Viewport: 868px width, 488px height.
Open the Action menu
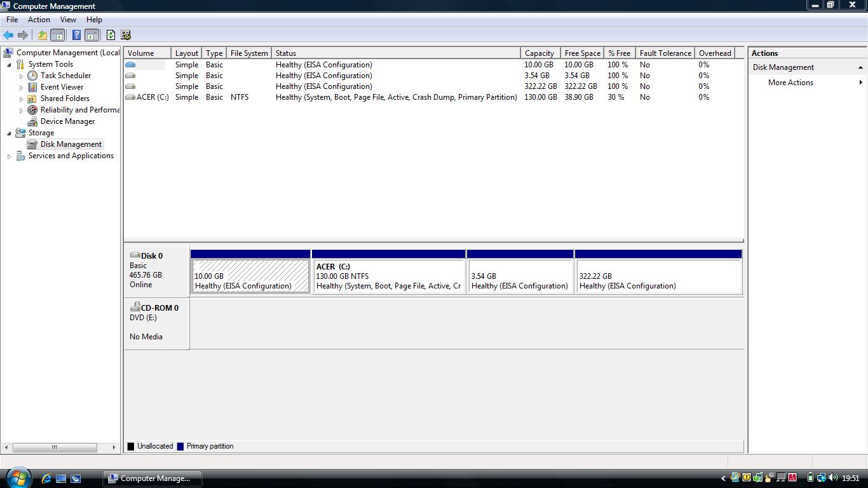pos(39,20)
